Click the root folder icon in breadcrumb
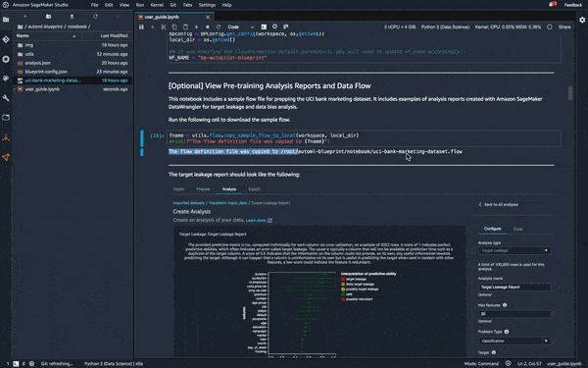 [21, 26]
